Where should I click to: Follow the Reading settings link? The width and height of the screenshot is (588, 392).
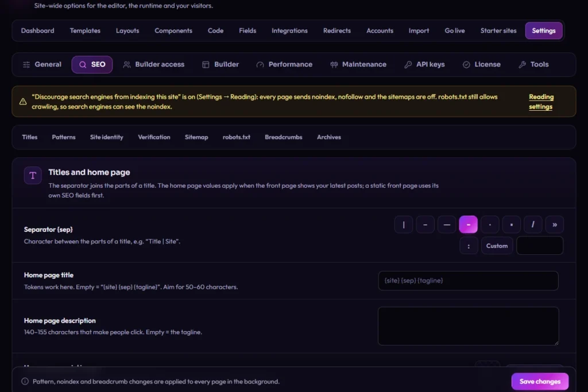click(541, 102)
